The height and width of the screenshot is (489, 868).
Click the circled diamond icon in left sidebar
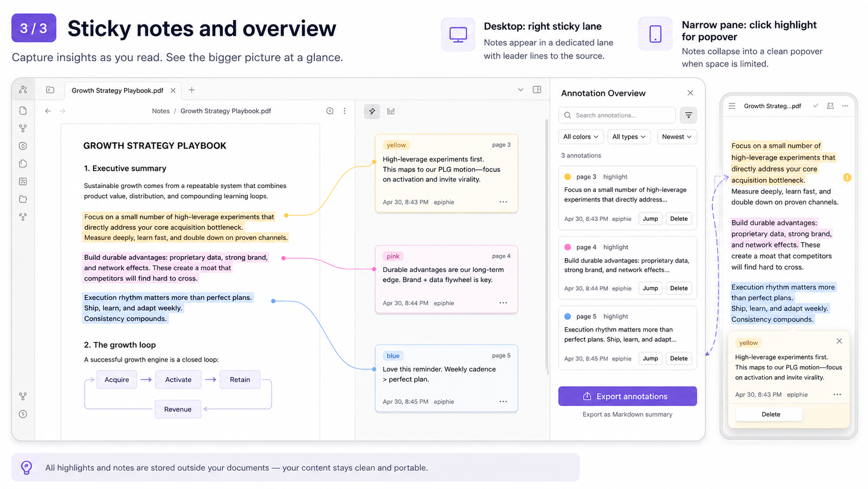23,146
